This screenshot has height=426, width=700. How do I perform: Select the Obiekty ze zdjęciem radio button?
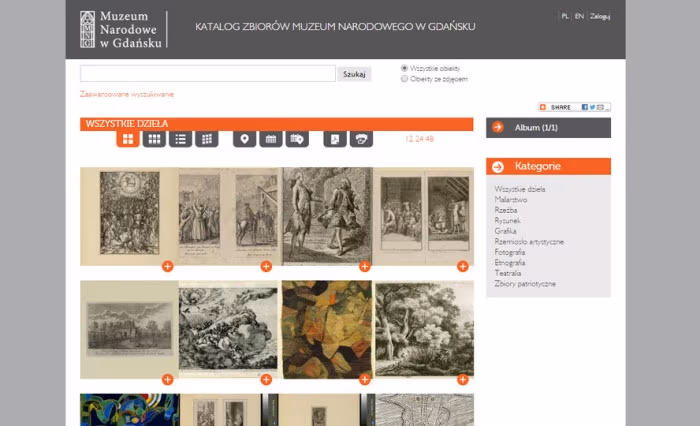point(404,79)
